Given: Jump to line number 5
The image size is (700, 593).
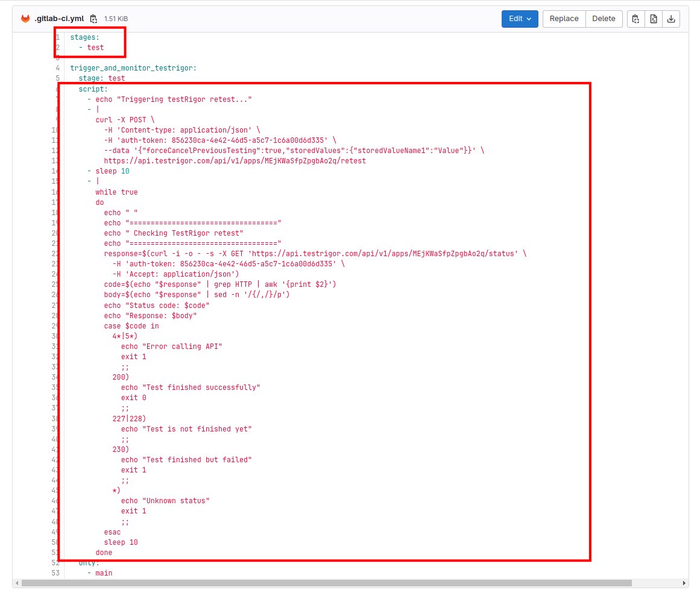Looking at the screenshot, I should point(57,78).
